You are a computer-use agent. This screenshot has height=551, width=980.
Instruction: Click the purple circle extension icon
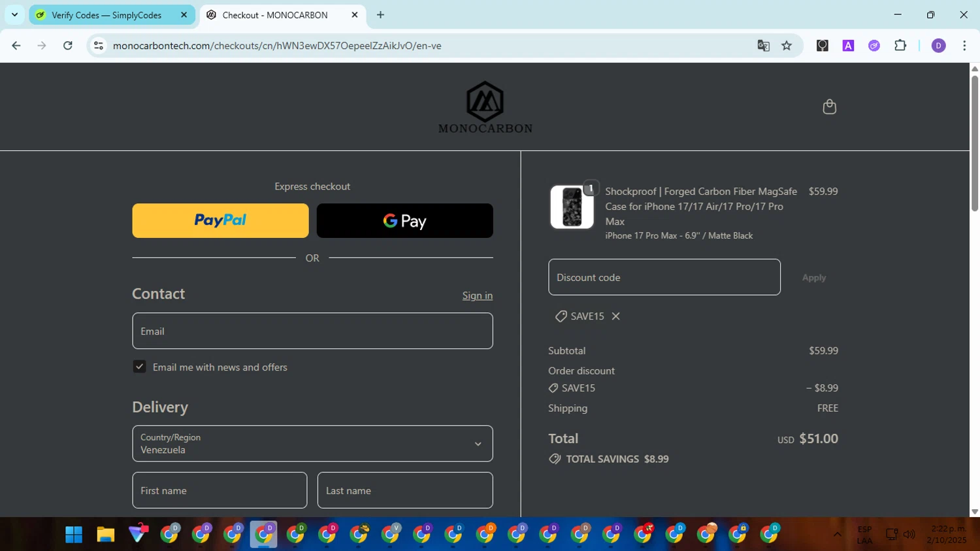(x=874, y=46)
